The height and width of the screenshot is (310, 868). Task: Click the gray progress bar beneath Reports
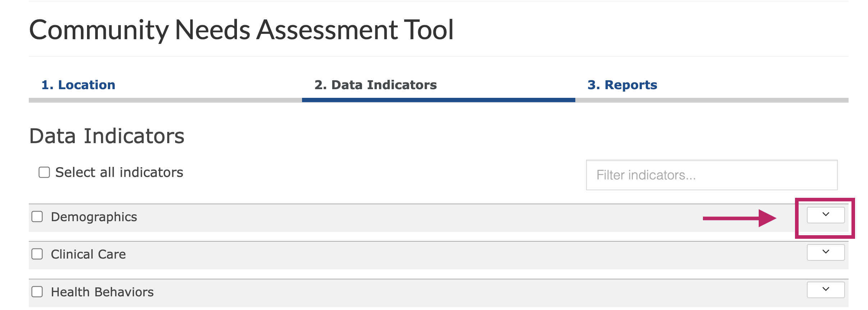pos(712,100)
